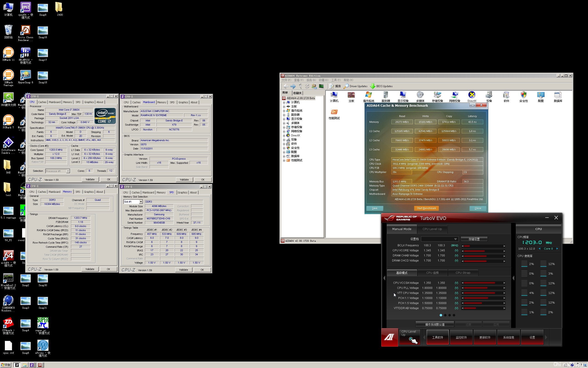Expand 计算机 node in AIDA64 tree

pyautogui.click(x=284, y=103)
